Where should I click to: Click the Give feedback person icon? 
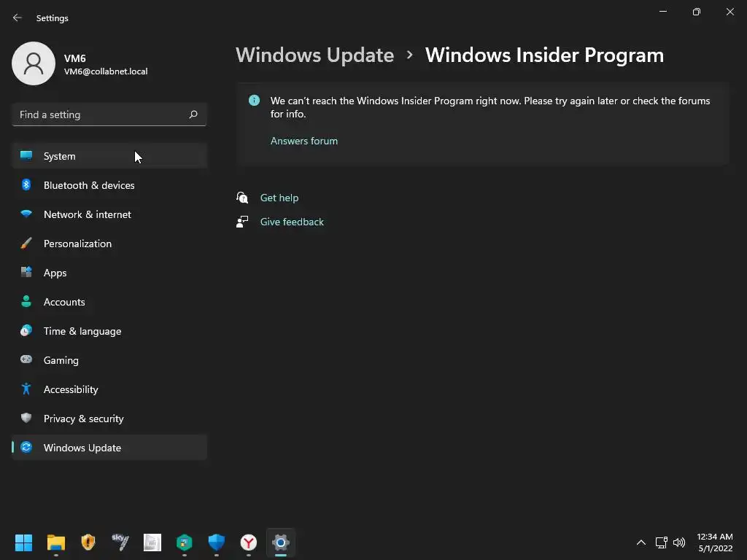(242, 222)
